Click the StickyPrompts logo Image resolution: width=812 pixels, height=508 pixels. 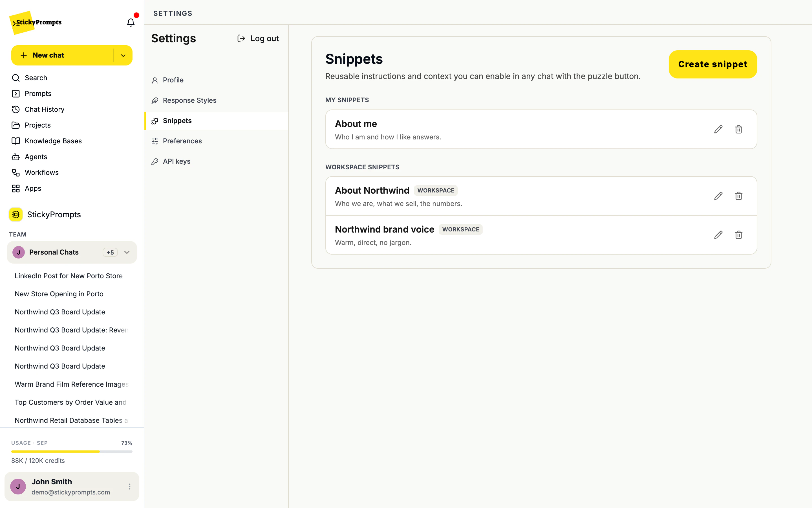coord(36,23)
